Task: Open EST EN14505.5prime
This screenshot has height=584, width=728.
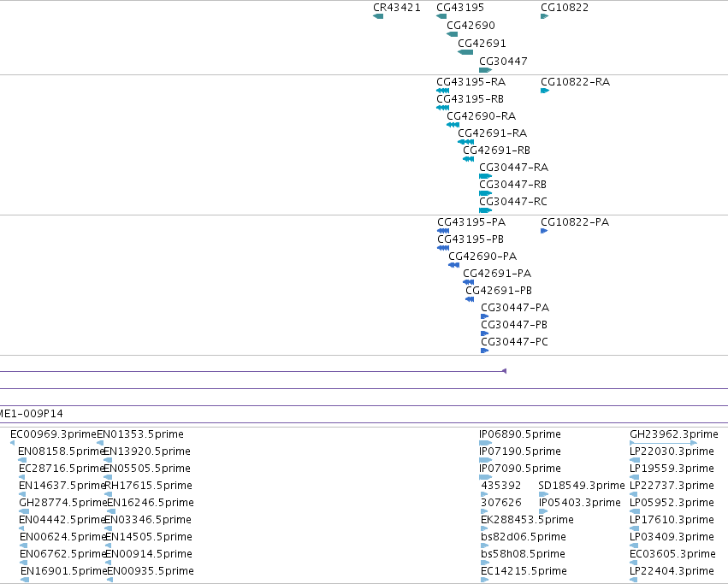Action: [x=109, y=546]
